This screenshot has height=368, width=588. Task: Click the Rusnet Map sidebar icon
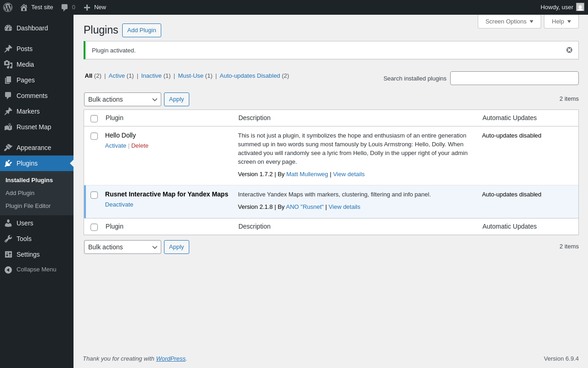[x=8, y=127]
